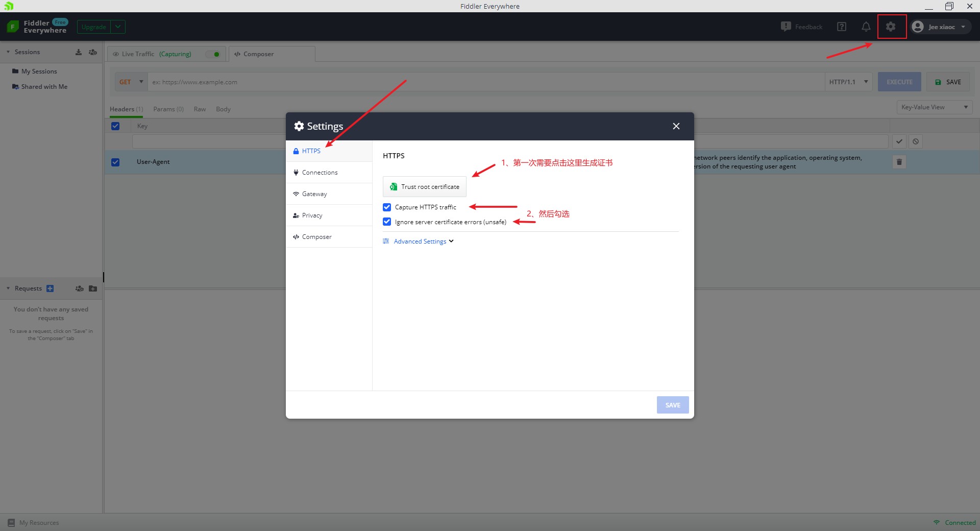Open the notifications bell icon

(x=866, y=27)
